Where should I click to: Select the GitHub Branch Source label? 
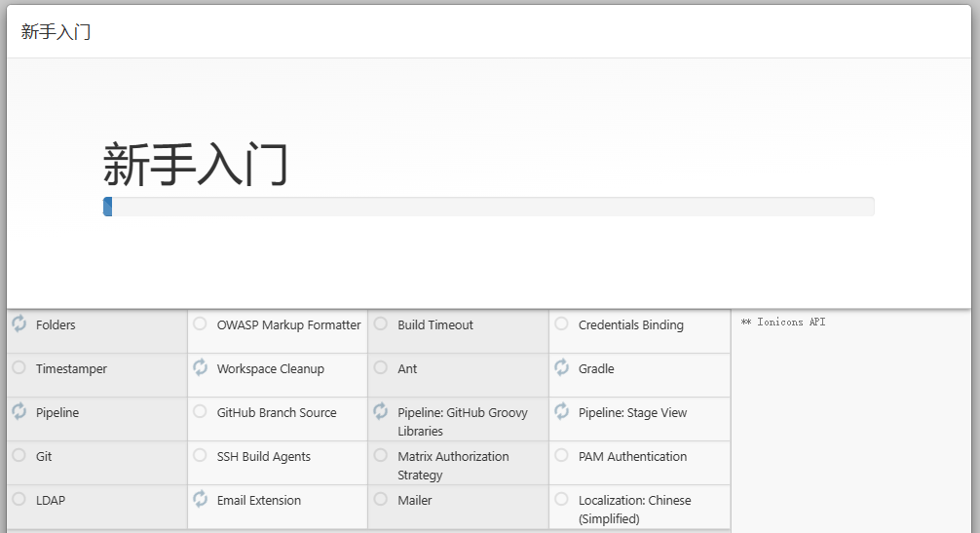coord(277,412)
